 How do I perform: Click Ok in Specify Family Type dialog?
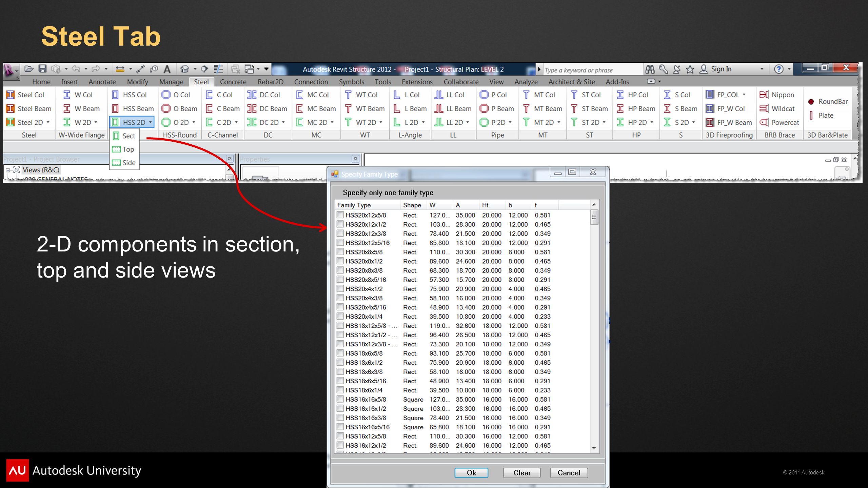pos(471,473)
